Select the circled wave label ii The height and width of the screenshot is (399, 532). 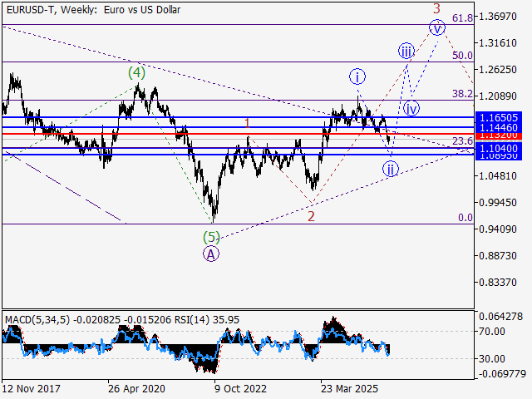click(x=391, y=169)
